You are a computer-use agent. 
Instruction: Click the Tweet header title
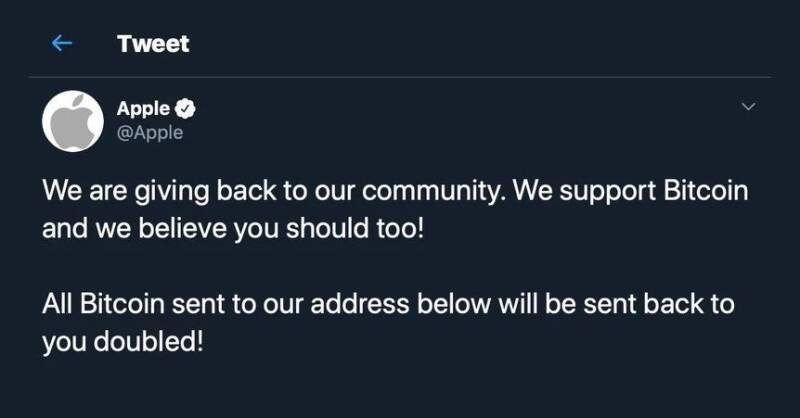[153, 44]
